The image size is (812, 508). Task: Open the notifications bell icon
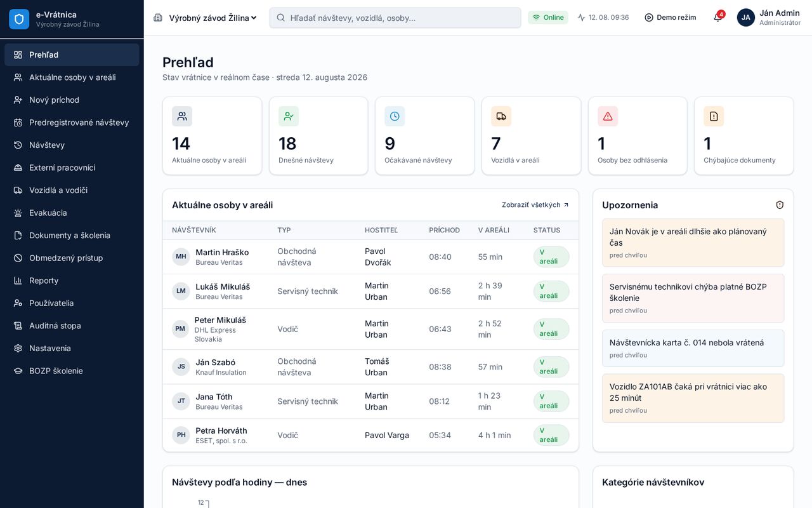click(x=717, y=18)
